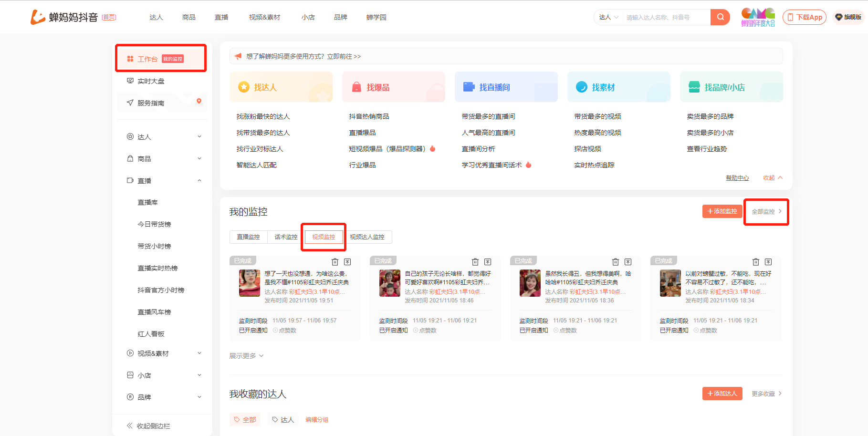This screenshot has height=436, width=868.
Task: Open 直播实时热榜 in the sidebar
Action: click(x=157, y=268)
